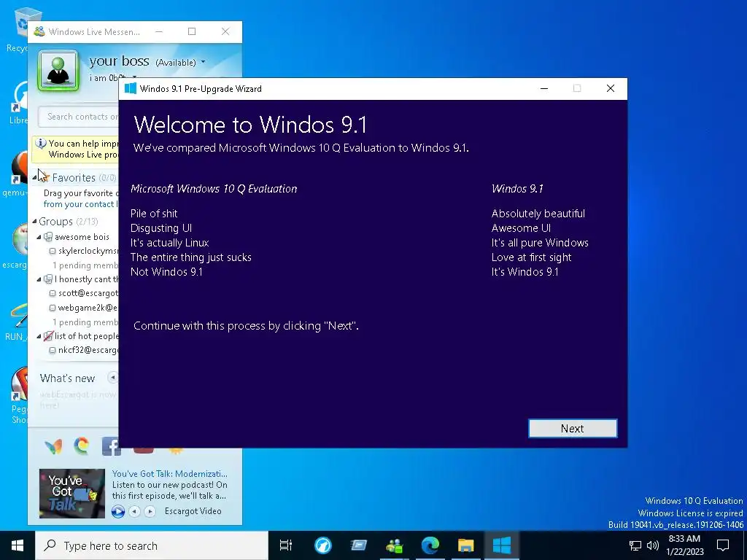Collapse the 'list of hot people' group
Screen dimensions: 747x560
[x=39, y=335]
